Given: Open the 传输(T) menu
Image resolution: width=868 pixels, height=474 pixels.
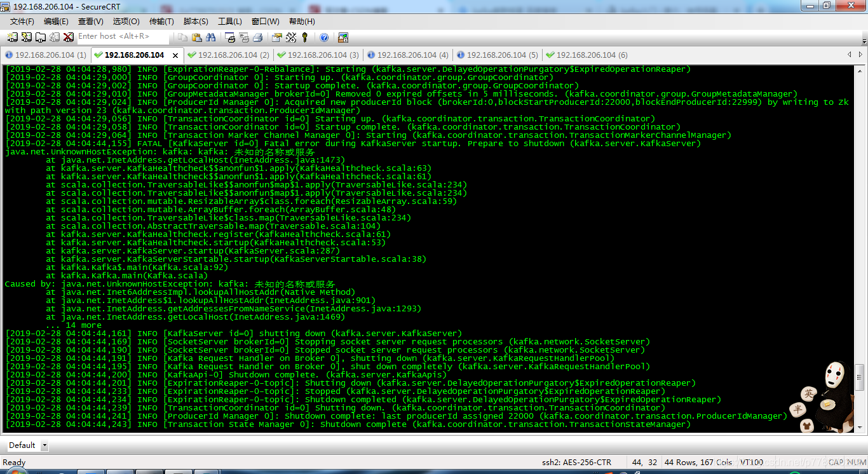Looking at the screenshot, I should click(161, 22).
